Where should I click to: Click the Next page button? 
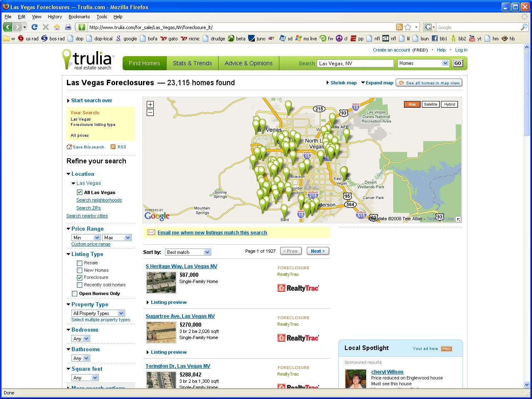click(318, 251)
